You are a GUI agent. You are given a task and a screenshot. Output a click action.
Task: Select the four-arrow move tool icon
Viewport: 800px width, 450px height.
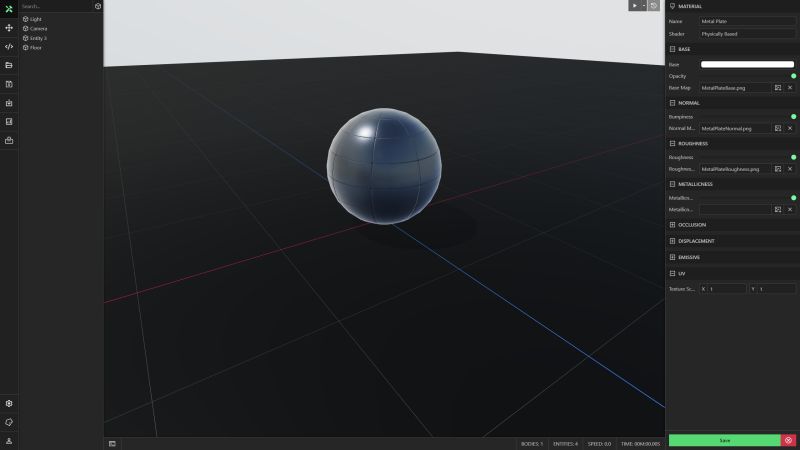[x=9, y=28]
